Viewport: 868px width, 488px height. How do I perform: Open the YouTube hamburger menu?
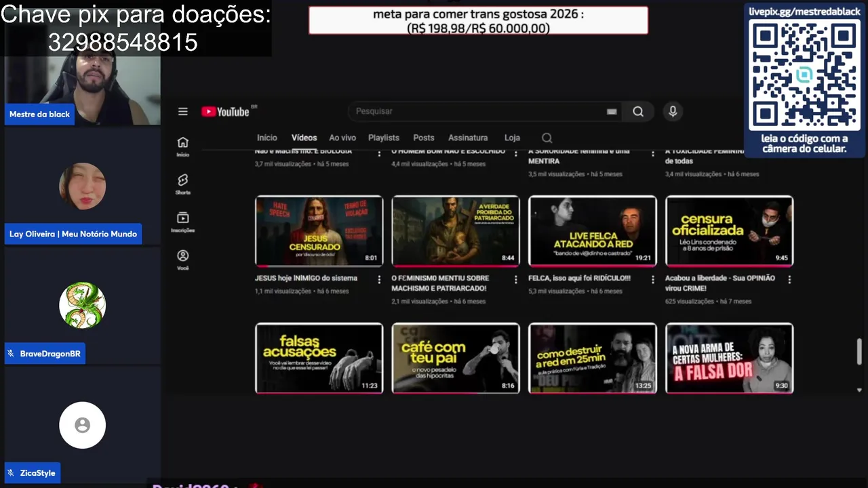click(x=182, y=112)
